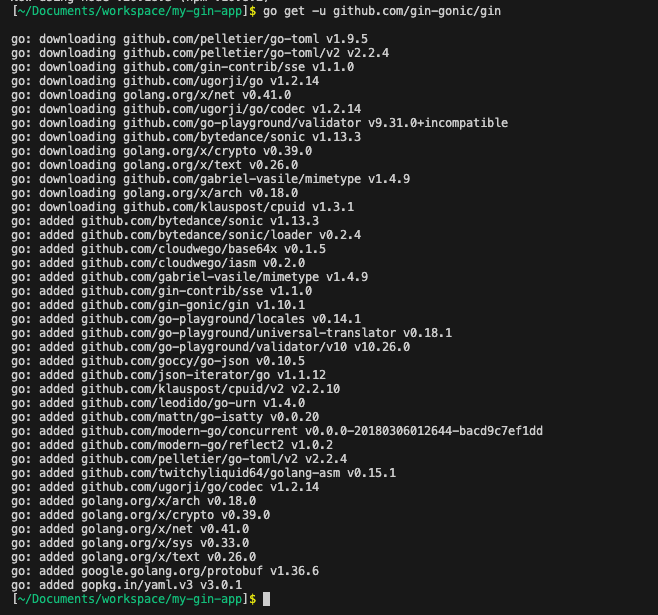Click the terminal cursor at the bottom prompt
The height and width of the screenshot is (615, 658).
266,599
